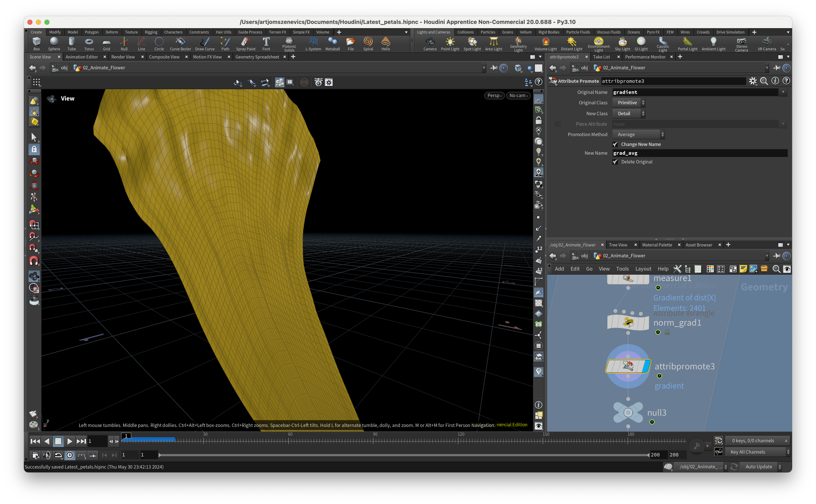Switch to the Render View tab
This screenshot has height=504, width=816.
(123, 57)
